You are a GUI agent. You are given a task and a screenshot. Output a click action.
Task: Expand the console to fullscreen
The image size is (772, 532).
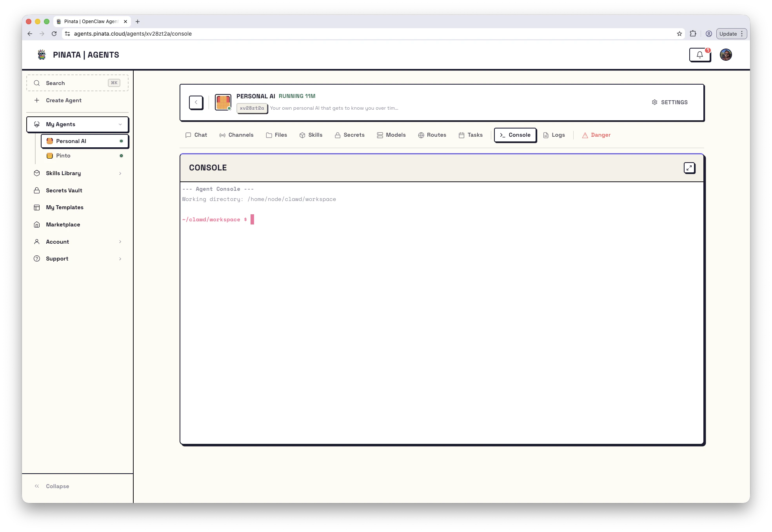click(x=689, y=168)
